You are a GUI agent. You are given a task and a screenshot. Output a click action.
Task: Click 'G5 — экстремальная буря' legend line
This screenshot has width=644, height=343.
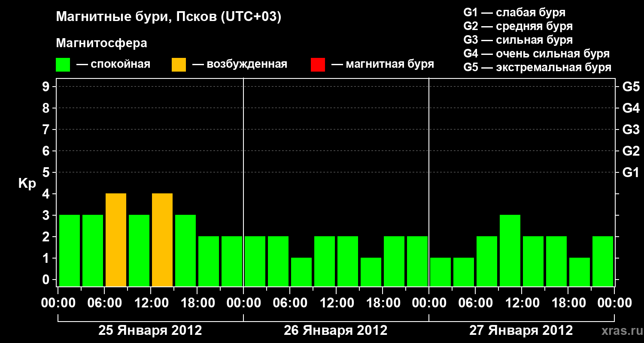pos(537,67)
